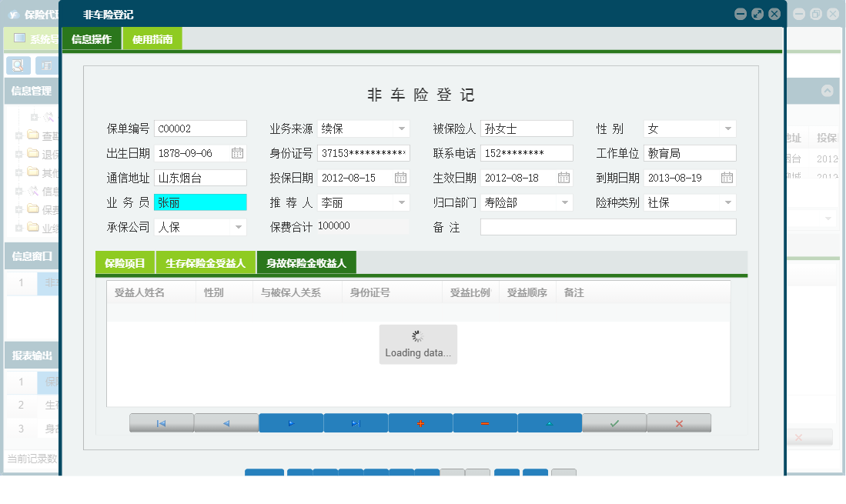Open calendar picker for 出生日期

click(239, 153)
